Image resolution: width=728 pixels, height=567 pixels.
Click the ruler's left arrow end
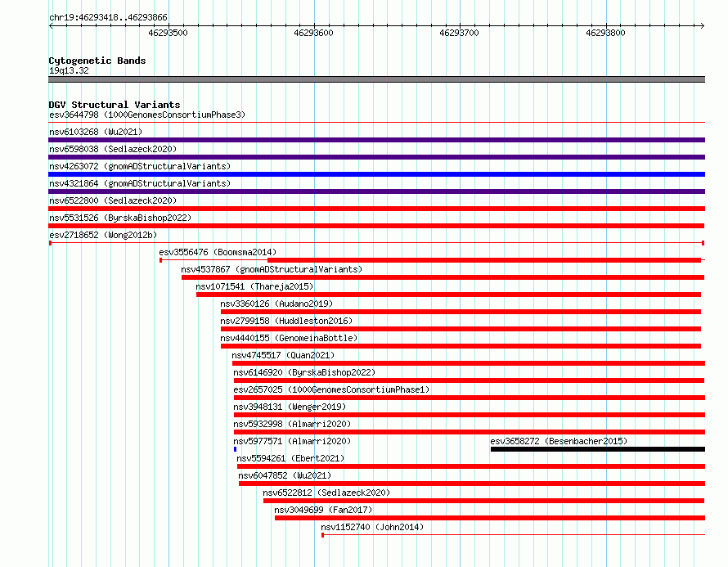51,25
